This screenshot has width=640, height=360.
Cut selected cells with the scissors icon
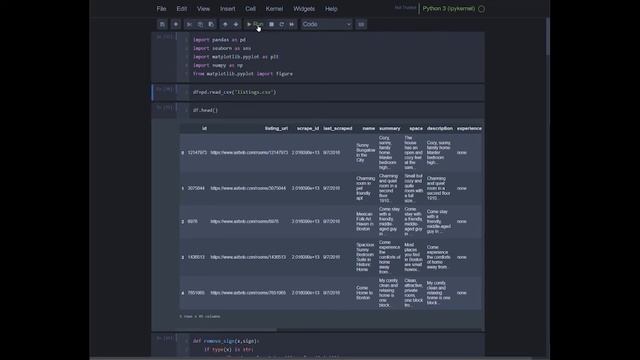click(189, 24)
